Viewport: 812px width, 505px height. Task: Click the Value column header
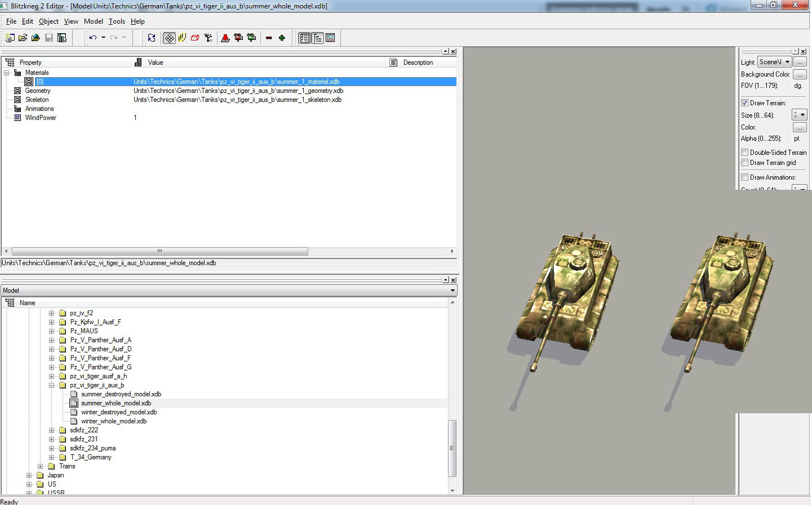coord(259,62)
